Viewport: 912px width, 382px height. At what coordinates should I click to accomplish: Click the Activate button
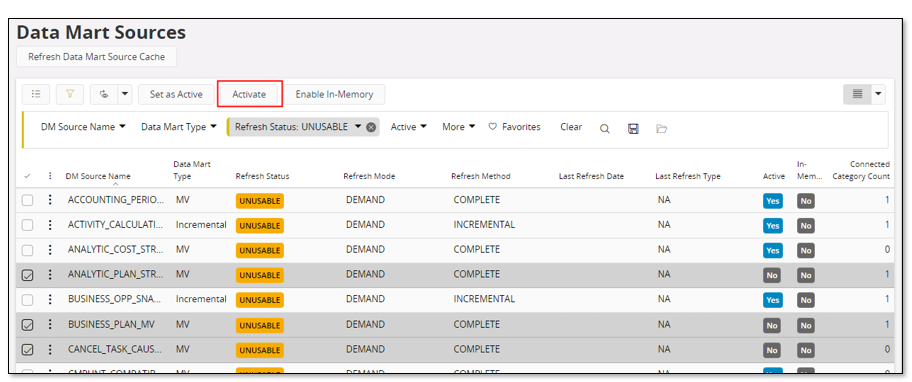pyautogui.click(x=249, y=94)
